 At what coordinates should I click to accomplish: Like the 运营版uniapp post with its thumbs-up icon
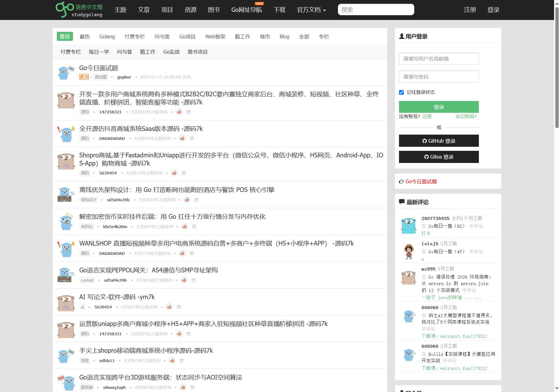pos(179,334)
